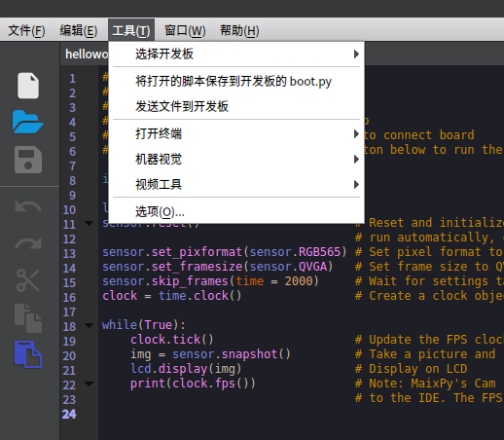Expand 打开终端 submenu
The image size is (504, 440).
[x=236, y=133]
